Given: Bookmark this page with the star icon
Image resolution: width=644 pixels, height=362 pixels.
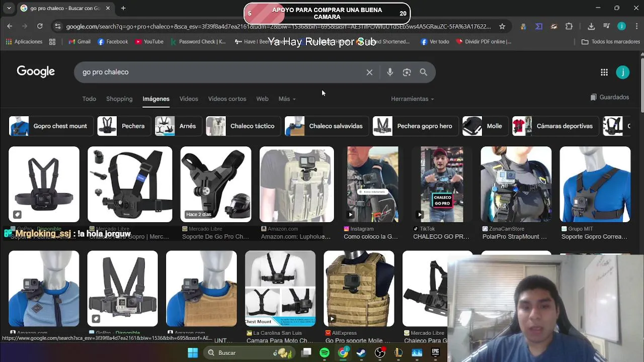Looking at the screenshot, I should click(502, 26).
